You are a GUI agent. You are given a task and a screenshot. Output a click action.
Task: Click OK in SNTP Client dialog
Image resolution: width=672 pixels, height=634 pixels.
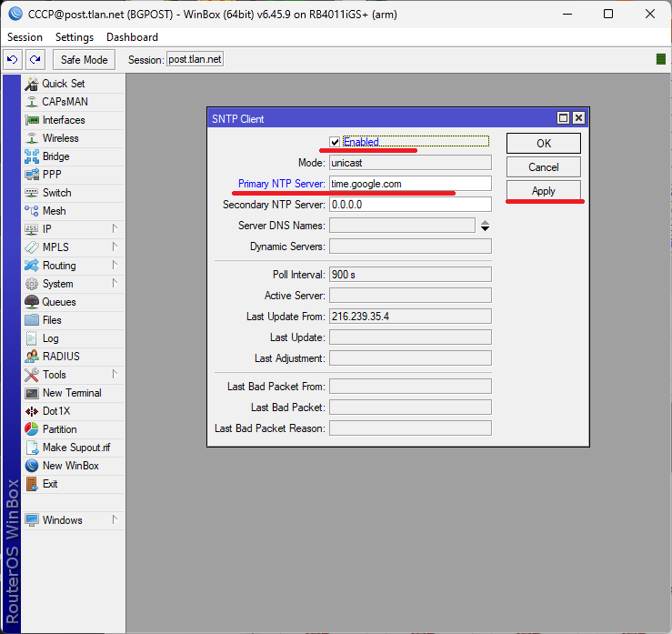point(543,144)
